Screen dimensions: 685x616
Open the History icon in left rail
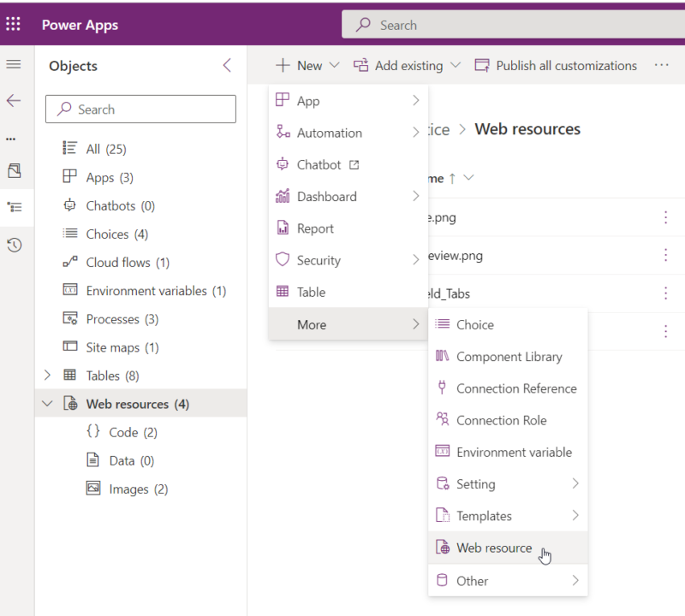click(x=14, y=246)
